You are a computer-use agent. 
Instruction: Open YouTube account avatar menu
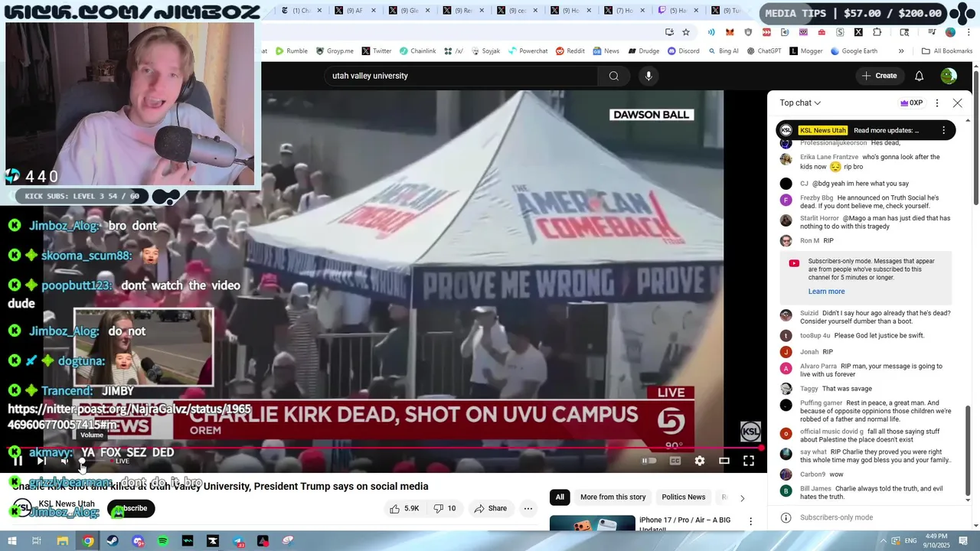[949, 76]
